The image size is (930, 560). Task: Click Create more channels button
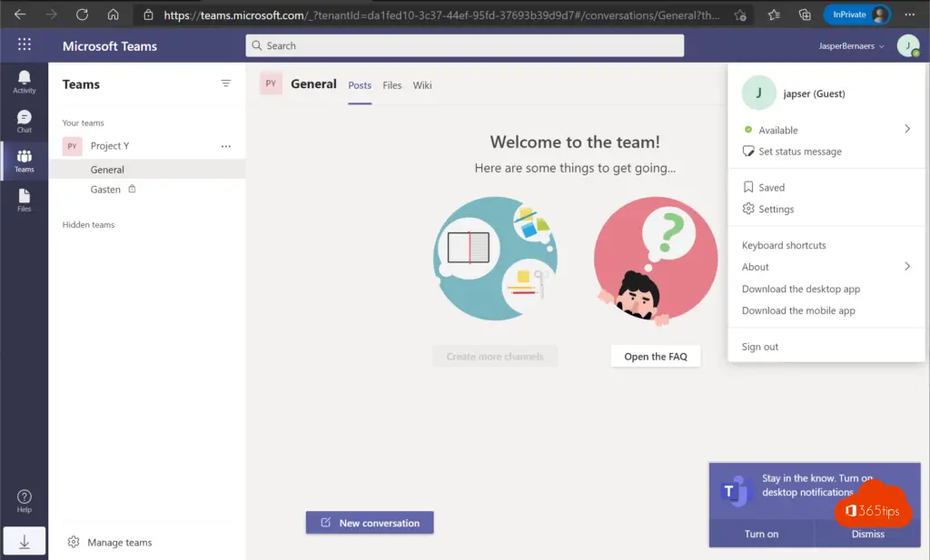pyautogui.click(x=495, y=356)
